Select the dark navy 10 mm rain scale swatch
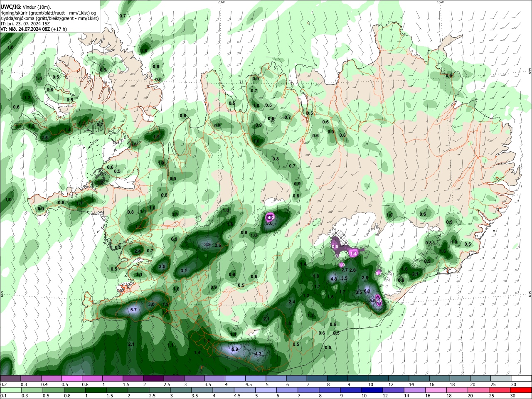 pos(372,390)
